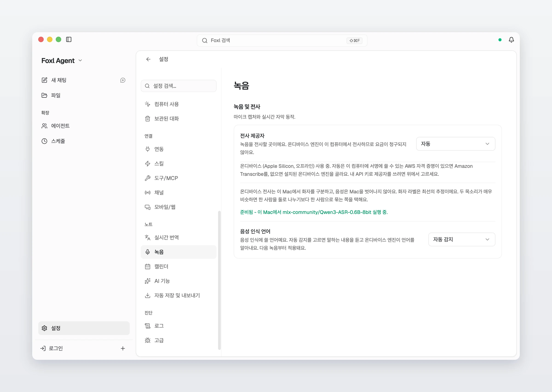Click the plus-bubble icon beside 새 채팅
Viewport: 552px width, 392px height.
(x=123, y=80)
